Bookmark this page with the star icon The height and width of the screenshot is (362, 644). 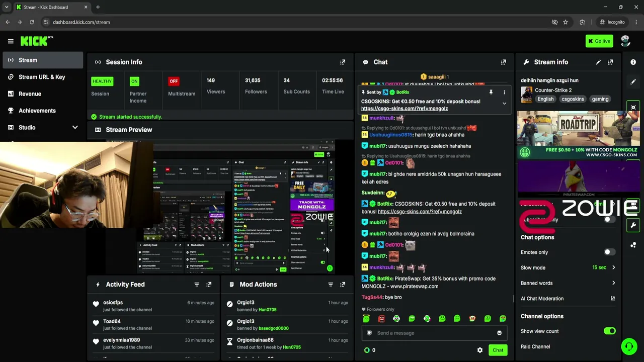coord(566,22)
